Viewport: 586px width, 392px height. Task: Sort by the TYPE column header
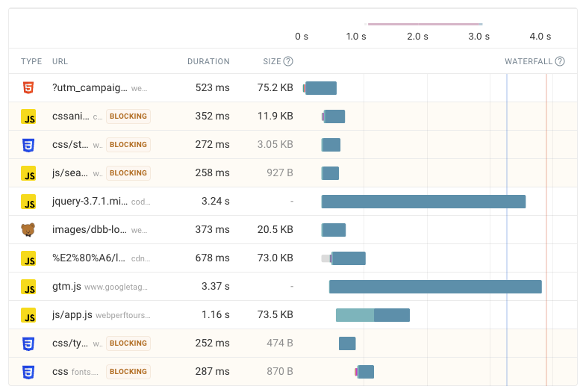pos(31,61)
